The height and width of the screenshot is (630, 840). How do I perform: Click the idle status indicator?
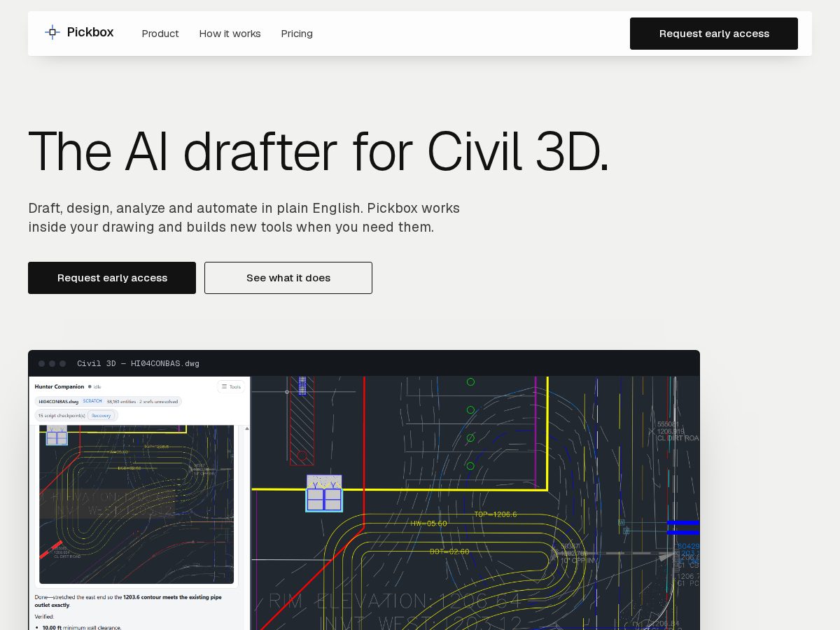(x=95, y=386)
